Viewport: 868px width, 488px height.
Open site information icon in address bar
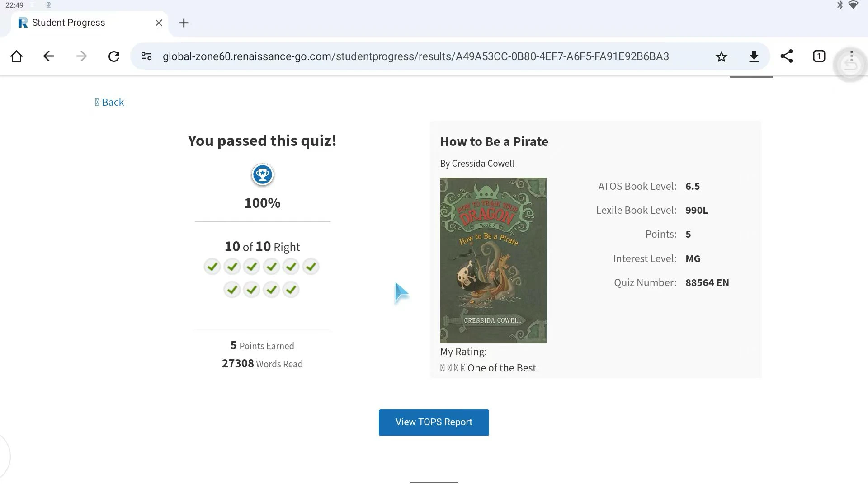pos(146,56)
